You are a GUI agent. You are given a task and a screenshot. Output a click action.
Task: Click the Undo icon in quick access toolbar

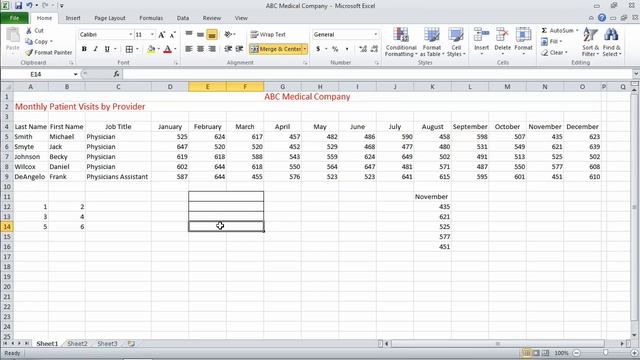click(29, 6)
